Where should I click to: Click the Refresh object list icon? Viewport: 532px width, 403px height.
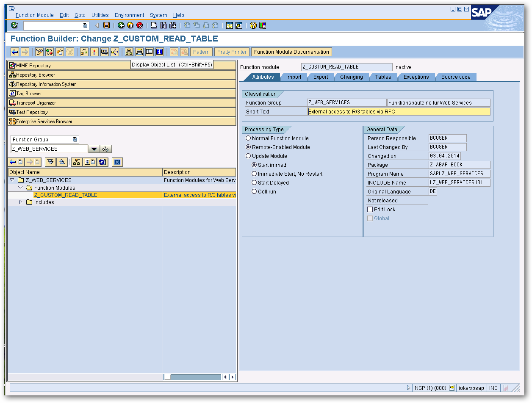coord(103,162)
